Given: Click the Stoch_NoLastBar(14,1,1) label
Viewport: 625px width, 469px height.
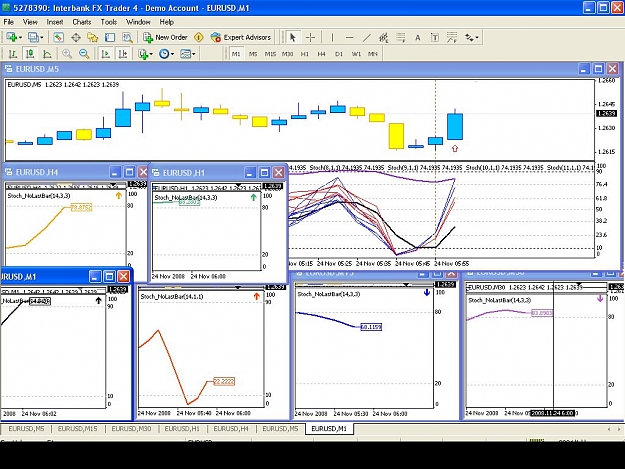Looking at the screenshot, I should 172,296.
